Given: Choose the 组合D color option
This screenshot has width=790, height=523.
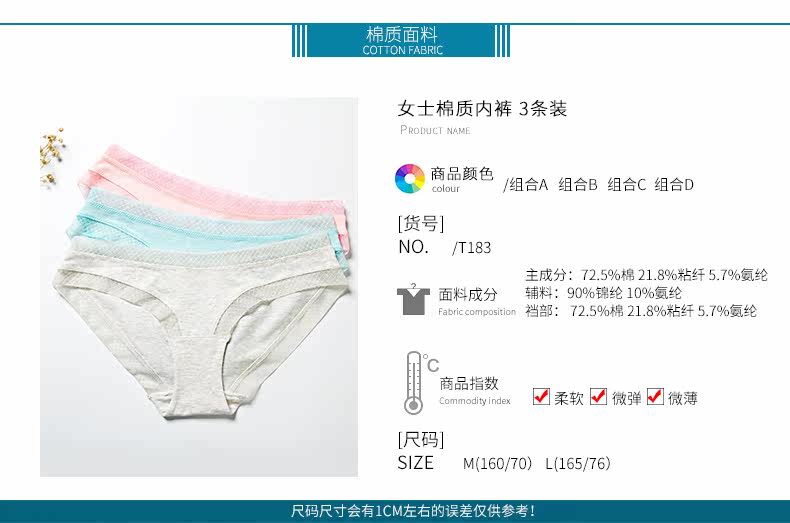Looking at the screenshot, I should [674, 185].
